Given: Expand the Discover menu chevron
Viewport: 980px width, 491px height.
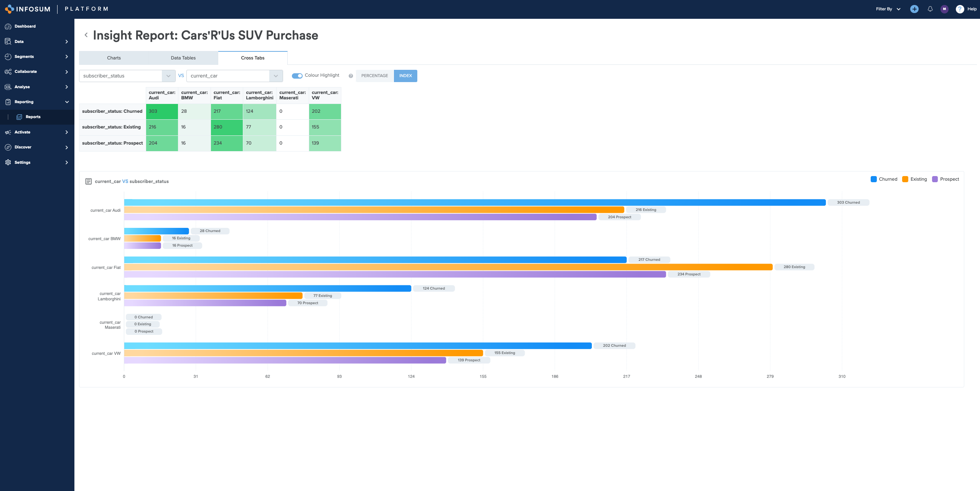Looking at the screenshot, I should [x=67, y=147].
